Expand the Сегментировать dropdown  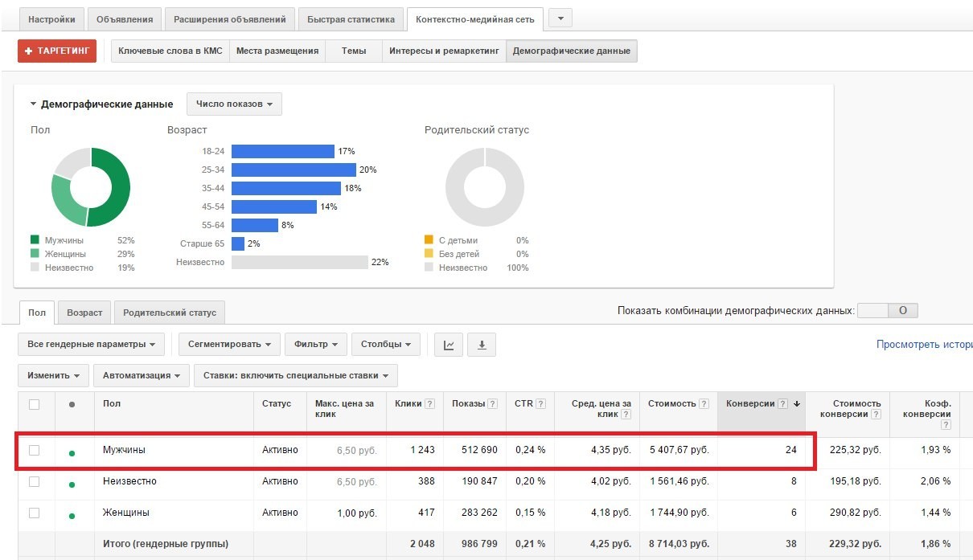click(229, 345)
